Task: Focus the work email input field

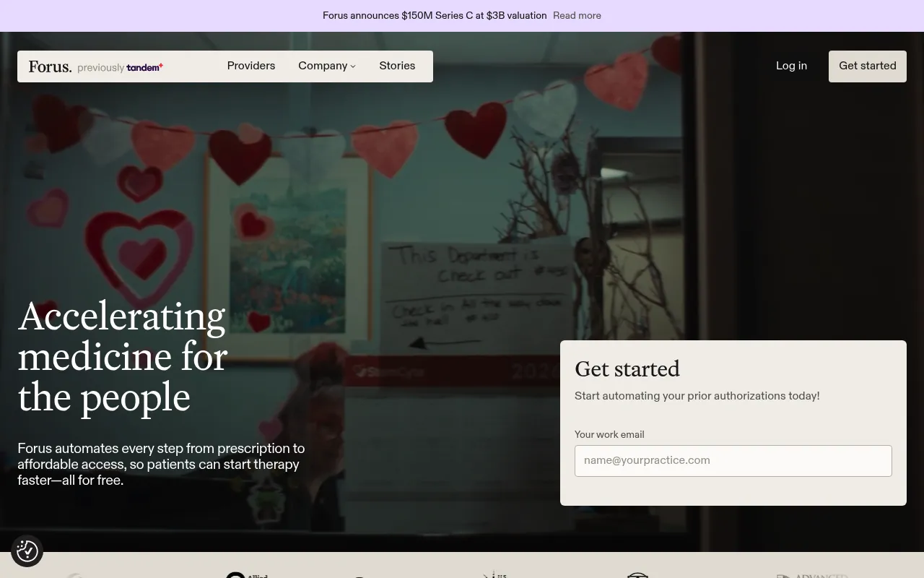Action: pyautogui.click(x=733, y=461)
